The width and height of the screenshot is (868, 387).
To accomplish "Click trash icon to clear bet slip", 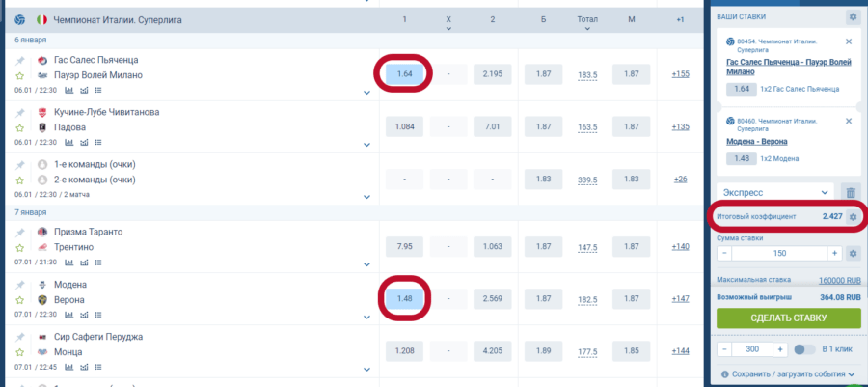I will 850,192.
